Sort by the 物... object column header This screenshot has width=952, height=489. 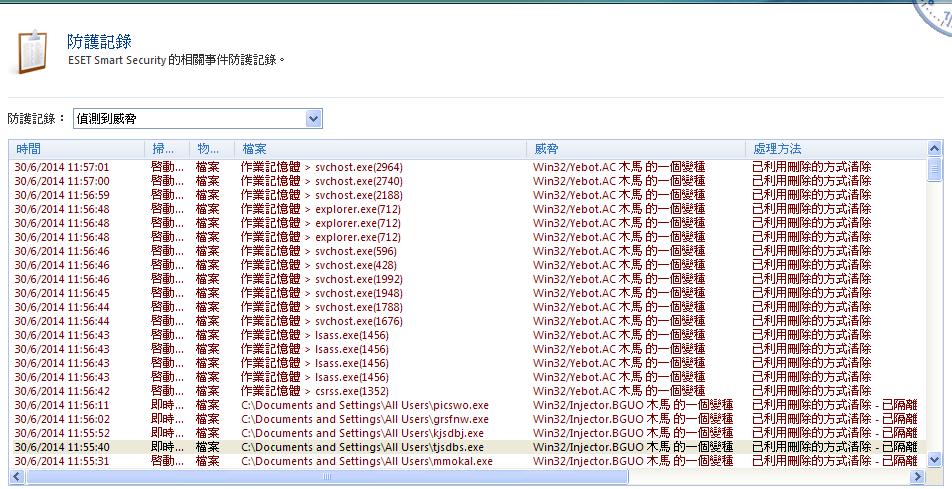(x=212, y=149)
